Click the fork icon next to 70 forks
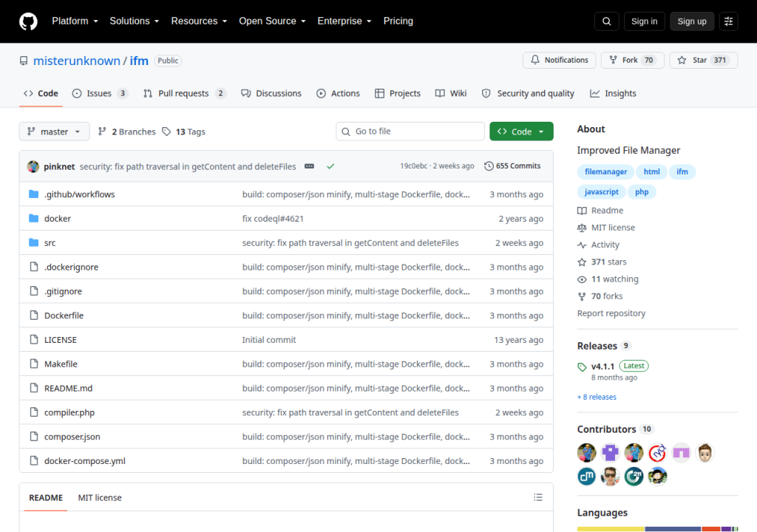Screen dimensions: 757x532 click(582, 296)
